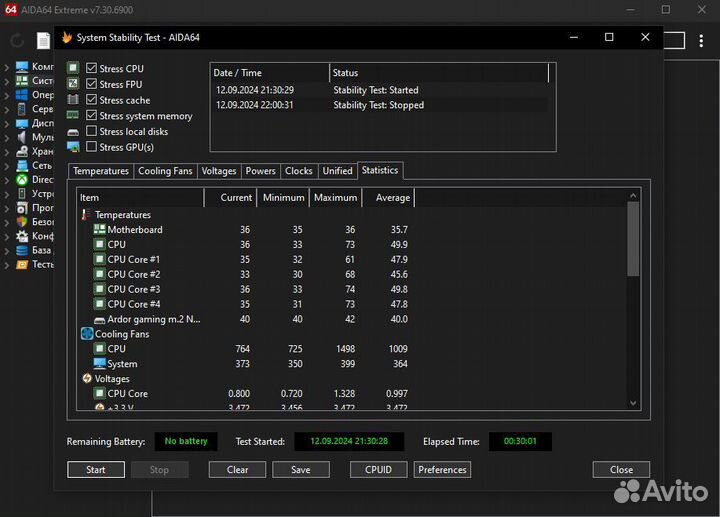Click the Save button
This screenshot has height=517, width=720.
click(301, 470)
